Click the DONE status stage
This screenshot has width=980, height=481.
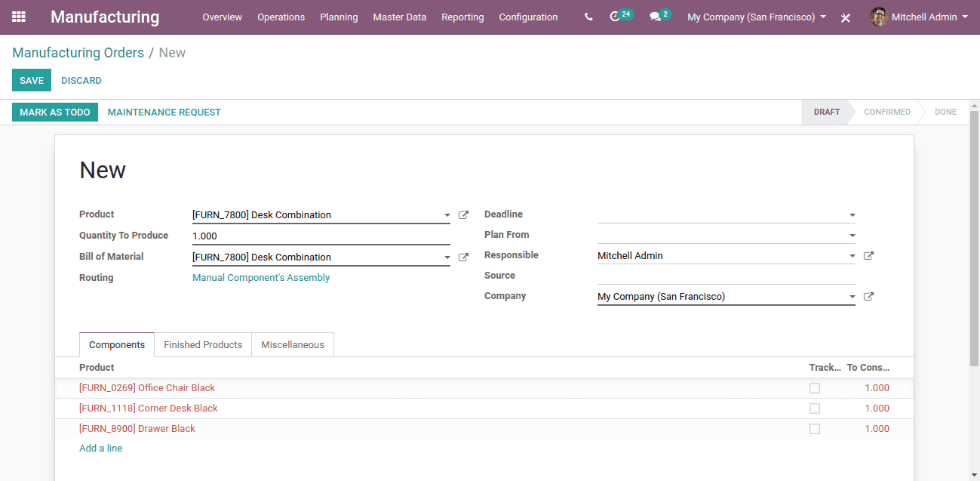coord(945,112)
